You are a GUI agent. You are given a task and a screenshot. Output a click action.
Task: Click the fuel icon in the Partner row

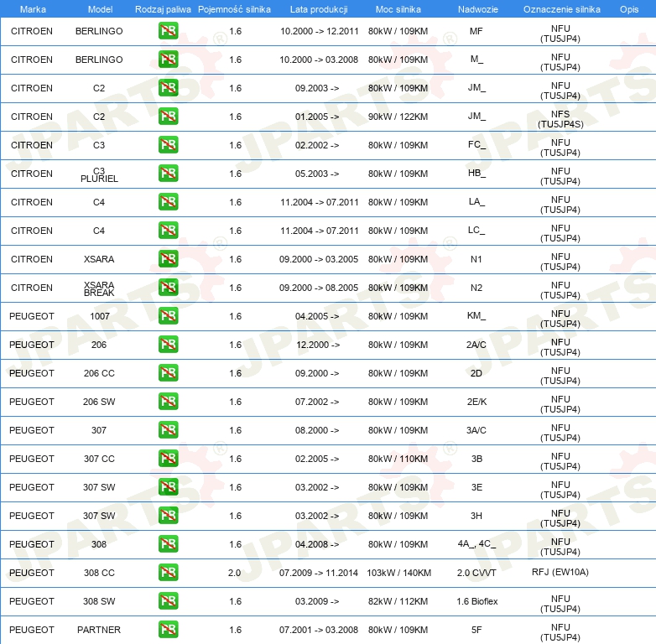point(168,630)
